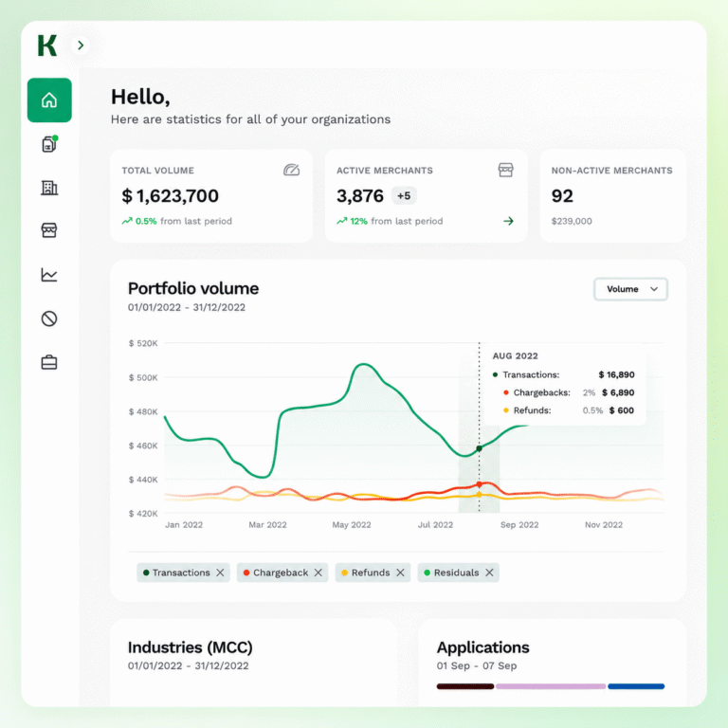This screenshot has height=728, width=728.
Task: Click the Applications heading
Action: (482, 647)
